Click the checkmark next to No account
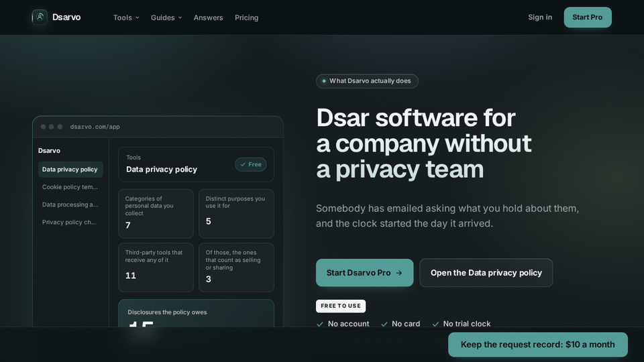The height and width of the screenshot is (362, 644). tap(320, 324)
